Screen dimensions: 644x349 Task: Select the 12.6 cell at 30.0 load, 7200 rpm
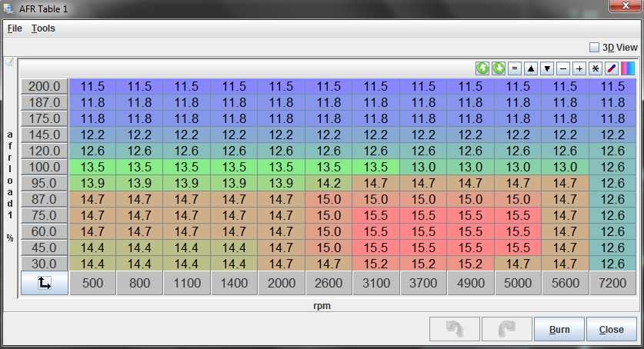coord(612,264)
